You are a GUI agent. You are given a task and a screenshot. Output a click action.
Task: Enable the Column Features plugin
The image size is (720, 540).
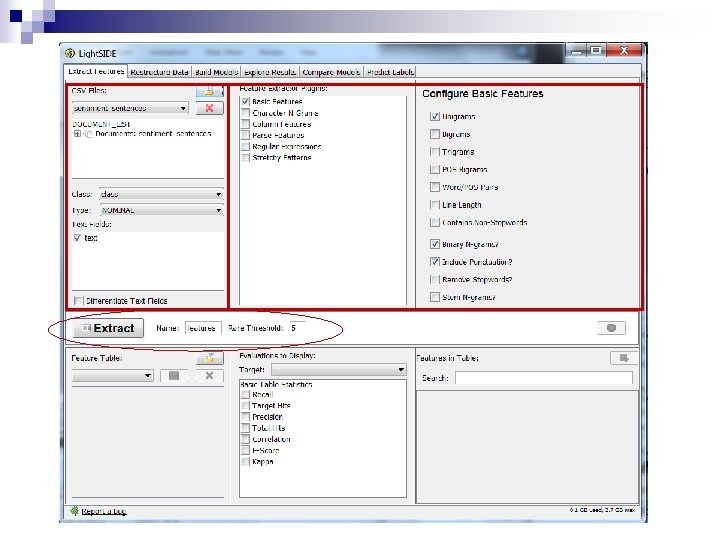click(246, 124)
